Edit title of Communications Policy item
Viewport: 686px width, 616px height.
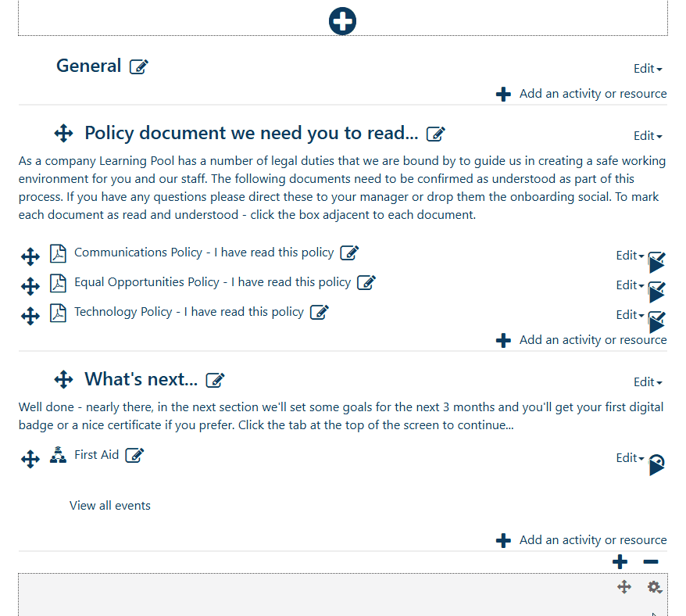pyautogui.click(x=349, y=252)
